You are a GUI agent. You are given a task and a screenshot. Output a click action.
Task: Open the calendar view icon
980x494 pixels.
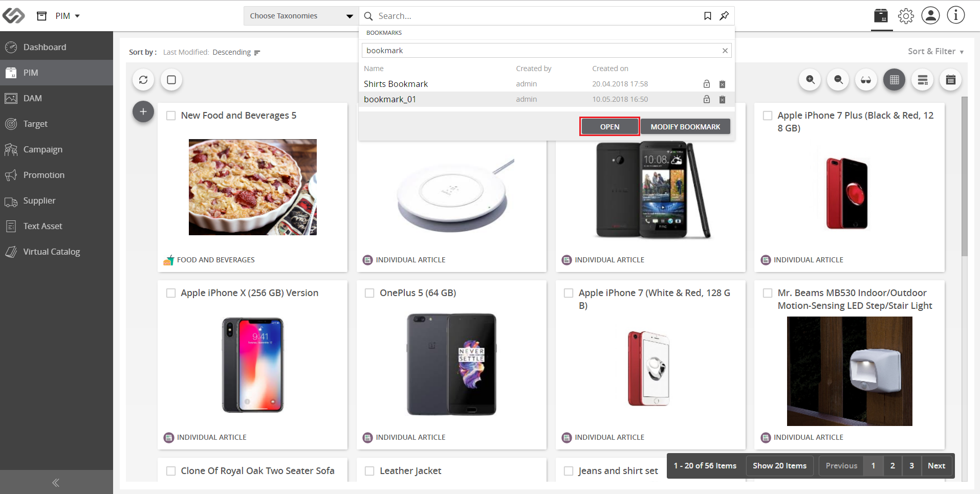[x=951, y=80]
